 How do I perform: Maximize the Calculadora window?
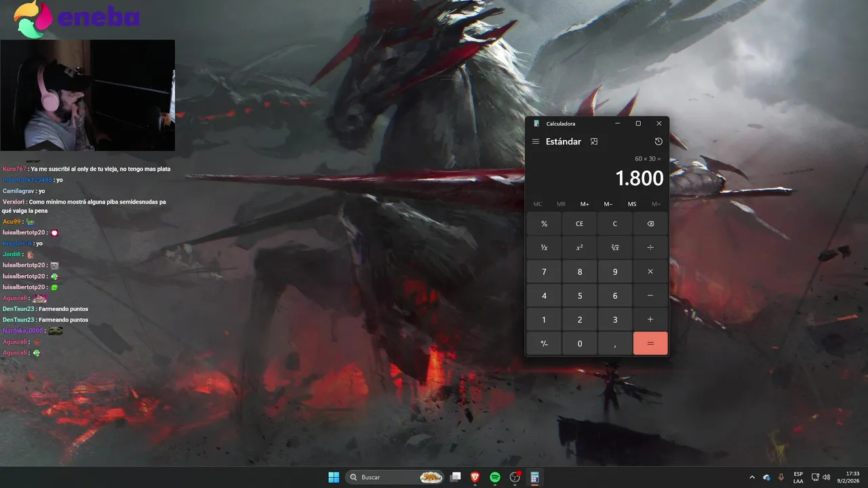638,123
